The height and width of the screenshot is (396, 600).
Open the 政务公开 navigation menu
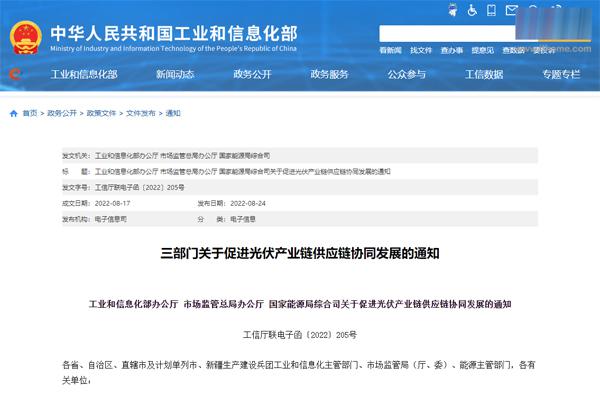pos(253,74)
